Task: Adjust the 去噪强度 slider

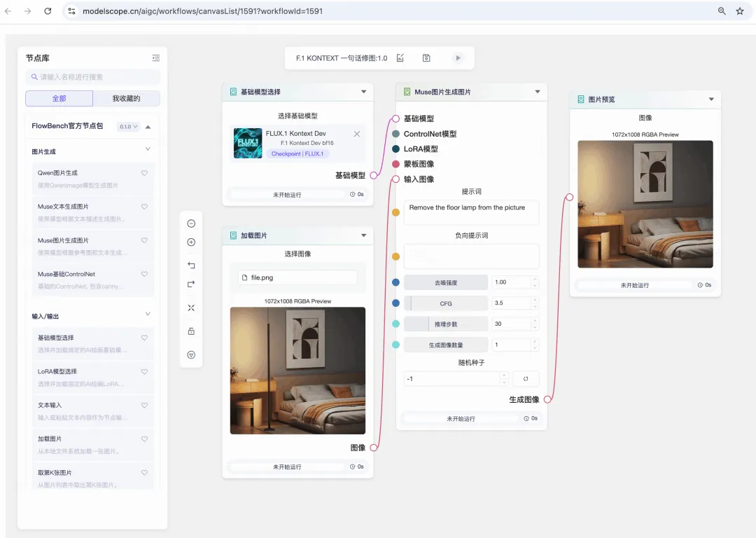Action: (445, 282)
